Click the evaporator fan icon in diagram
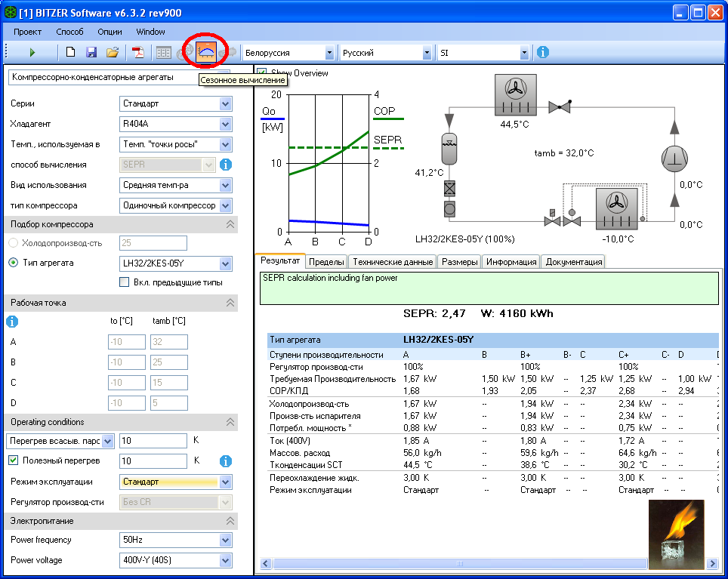 click(617, 209)
